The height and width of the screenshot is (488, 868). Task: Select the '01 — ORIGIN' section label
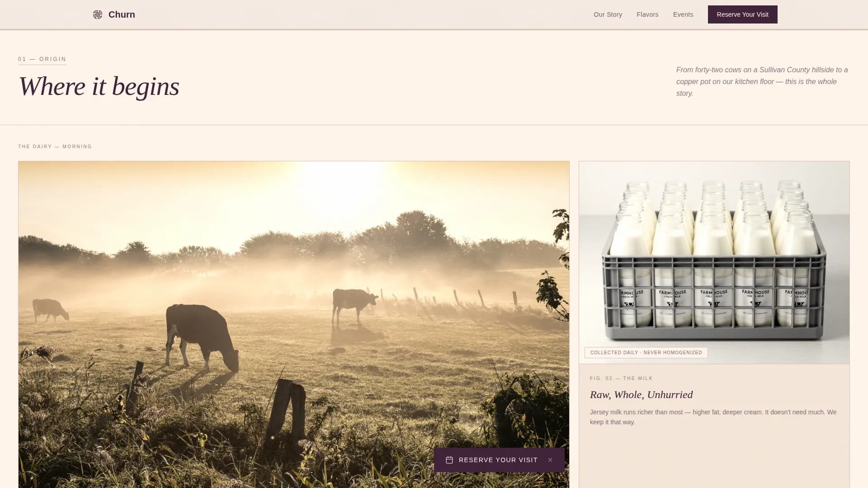(x=42, y=59)
